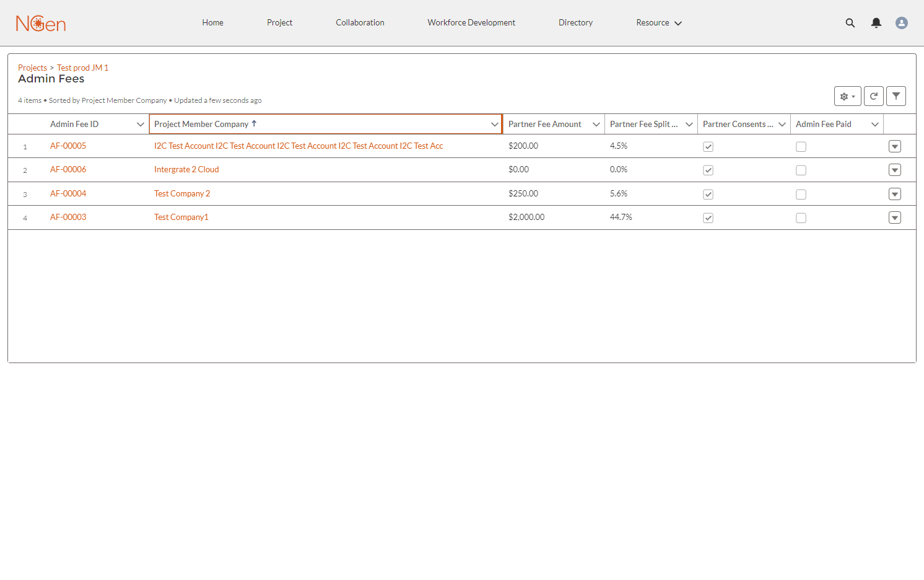The height and width of the screenshot is (580, 924).
Task: Open Collaboration in navigation
Action: click(x=360, y=23)
